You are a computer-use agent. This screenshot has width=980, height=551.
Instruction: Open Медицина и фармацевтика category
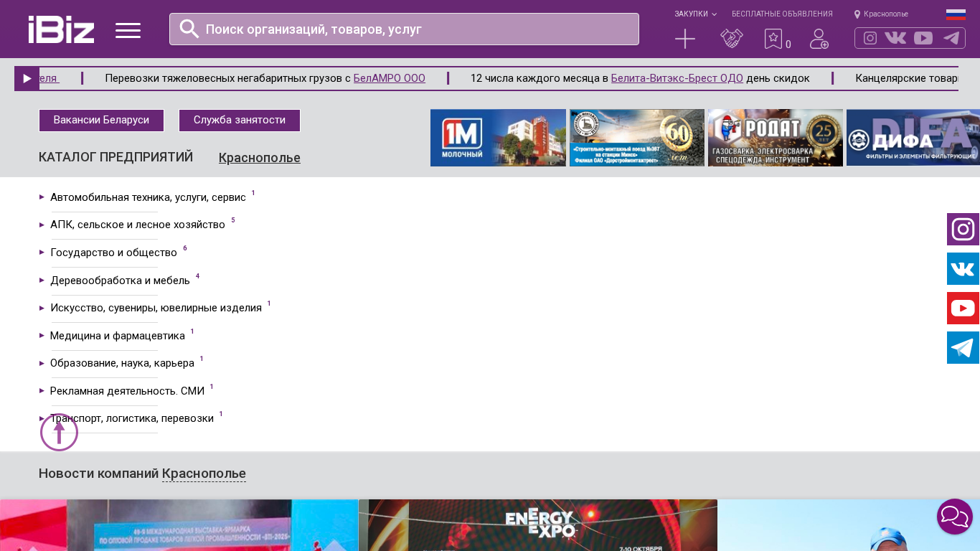tap(118, 336)
